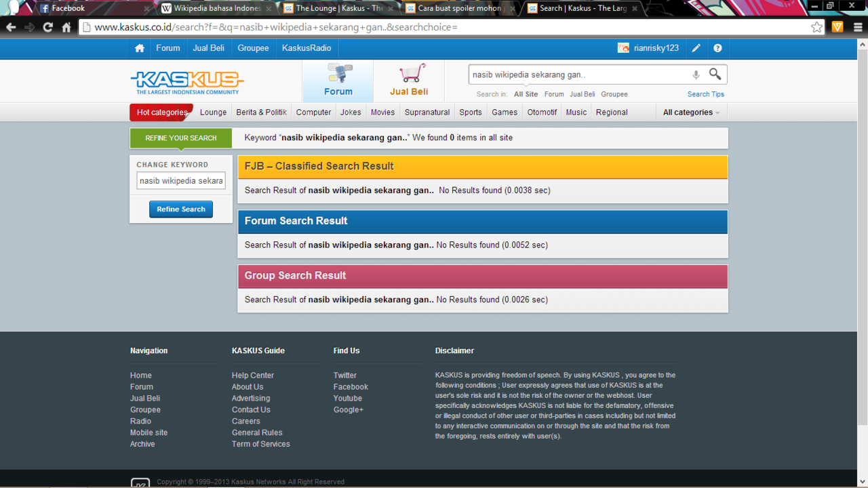Image resolution: width=868 pixels, height=488 pixels.
Task: Open the Sports category
Action: coord(470,113)
